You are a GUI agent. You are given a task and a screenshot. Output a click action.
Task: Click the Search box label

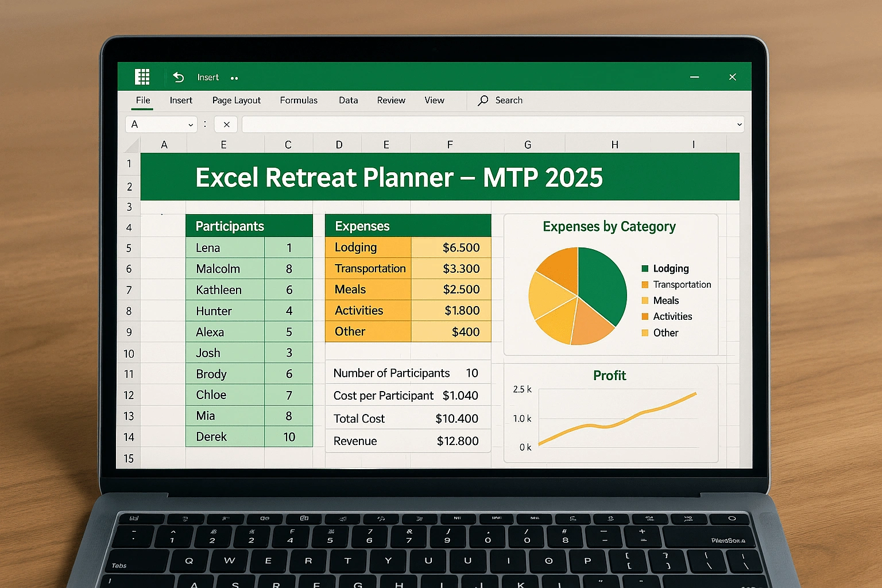click(509, 100)
